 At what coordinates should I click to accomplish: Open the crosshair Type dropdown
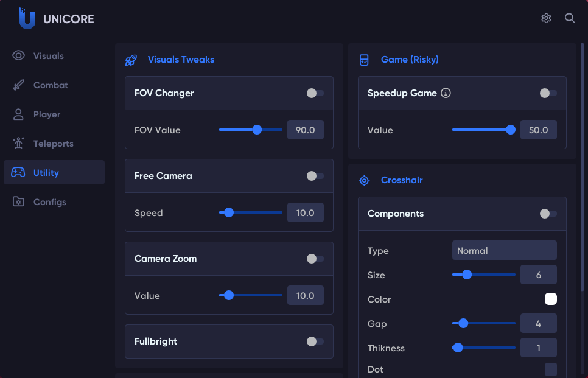pos(504,250)
